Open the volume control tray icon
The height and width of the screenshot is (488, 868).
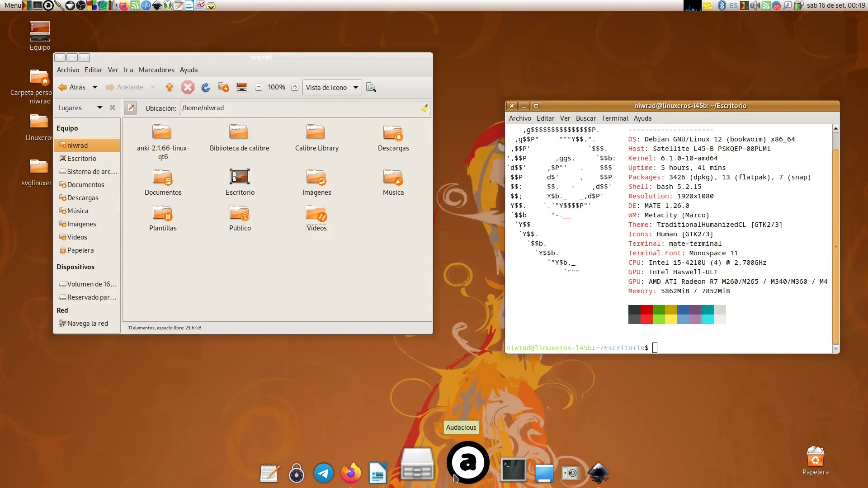click(755, 5)
